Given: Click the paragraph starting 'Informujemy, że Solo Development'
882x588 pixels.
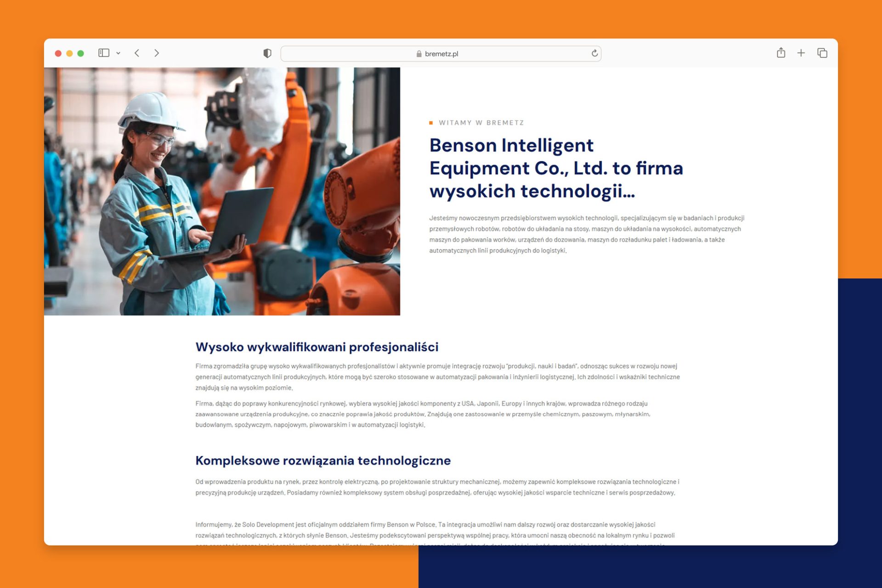Looking at the screenshot, I should click(435, 534).
